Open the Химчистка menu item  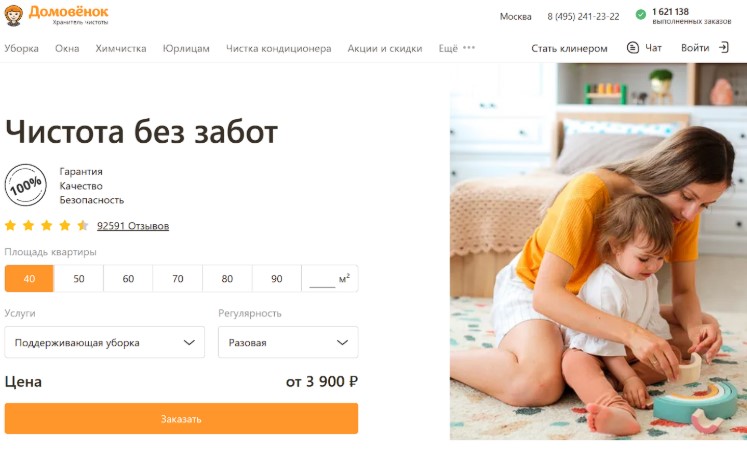121,48
